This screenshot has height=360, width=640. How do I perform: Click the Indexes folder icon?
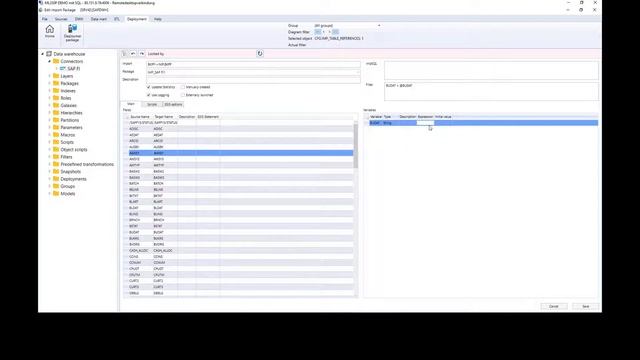click(56, 91)
